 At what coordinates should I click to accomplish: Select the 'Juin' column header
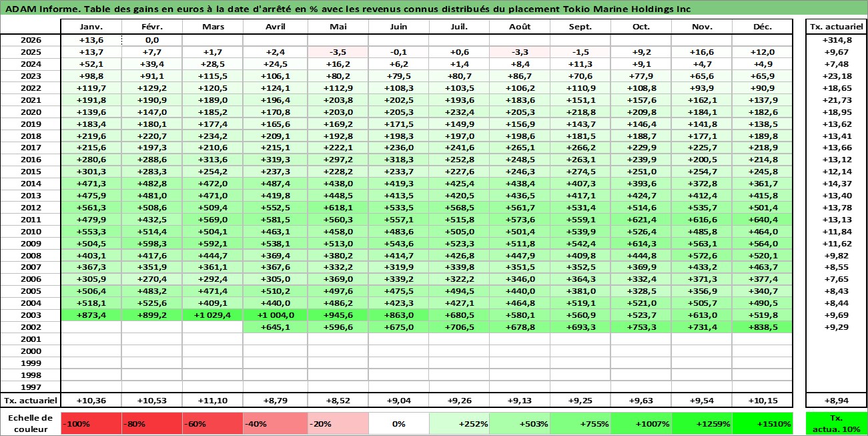click(x=398, y=27)
